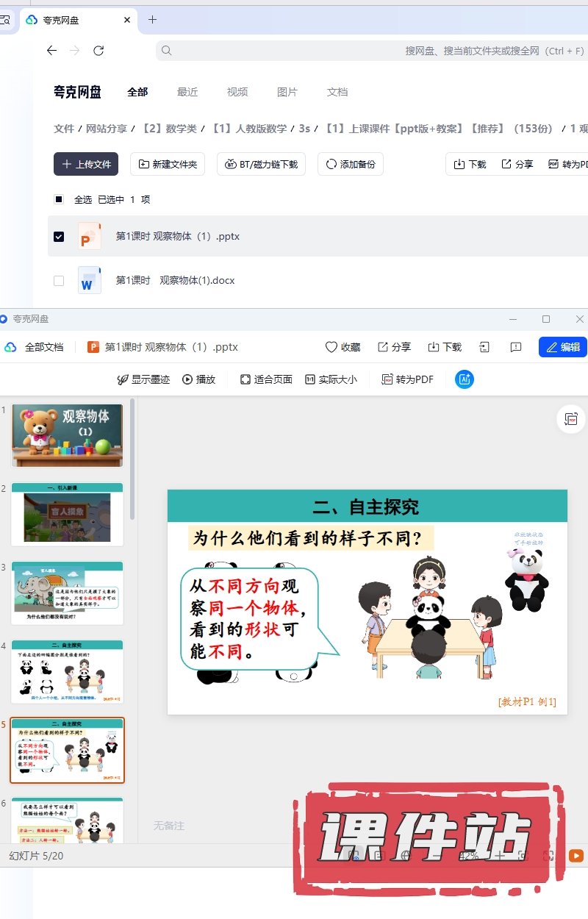Screen dimensions: 588x919
Task: Toggle the 全选 select-all checkbox
Action: pyautogui.click(x=59, y=199)
